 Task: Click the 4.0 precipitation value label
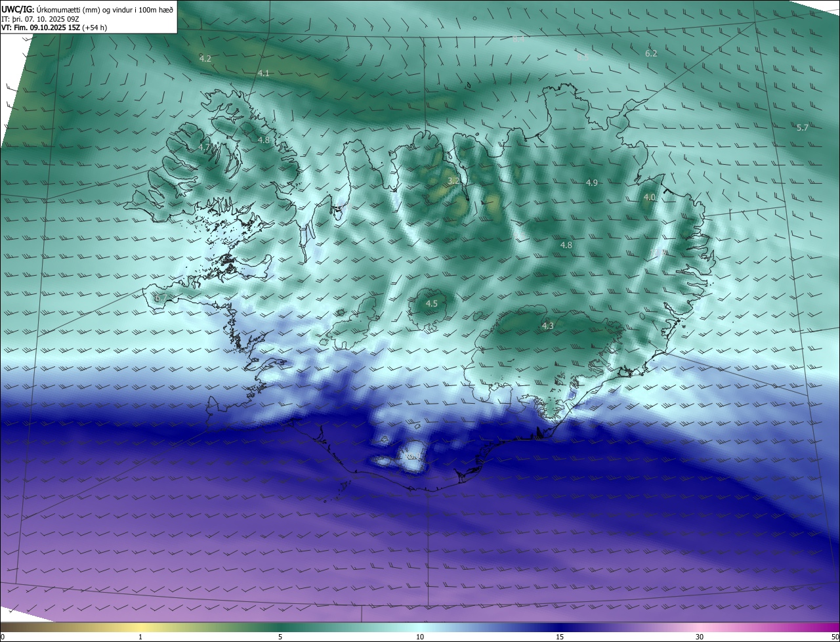pyautogui.click(x=650, y=197)
